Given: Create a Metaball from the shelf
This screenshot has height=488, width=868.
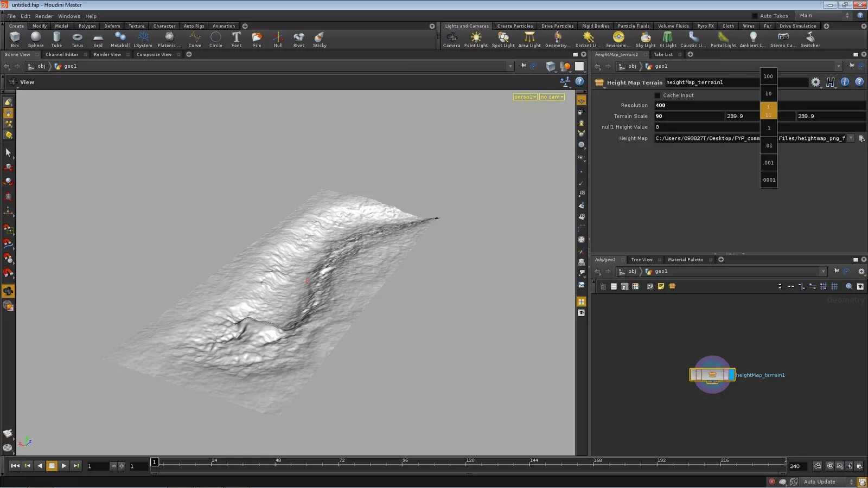Looking at the screenshot, I should [120, 39].
